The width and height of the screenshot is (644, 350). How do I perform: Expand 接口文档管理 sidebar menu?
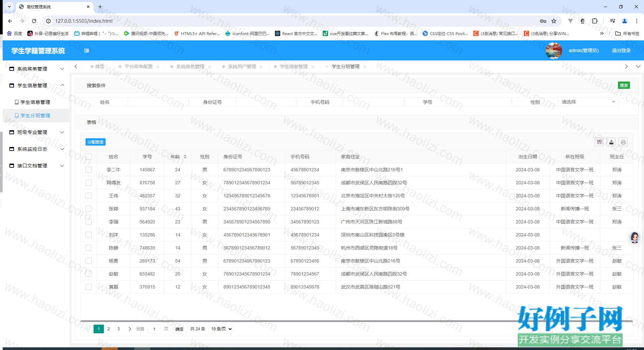click(x=36, y=166)
